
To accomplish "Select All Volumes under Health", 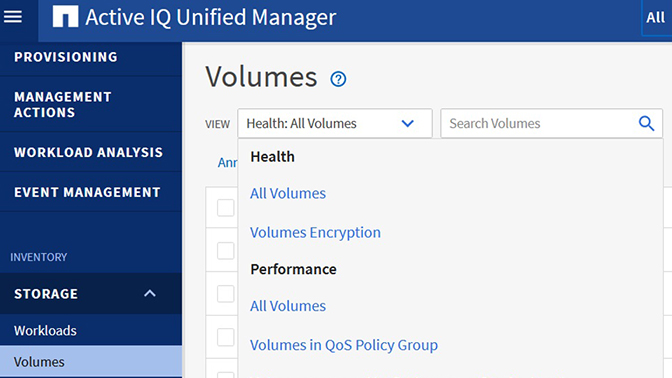I will pos(288,193).
